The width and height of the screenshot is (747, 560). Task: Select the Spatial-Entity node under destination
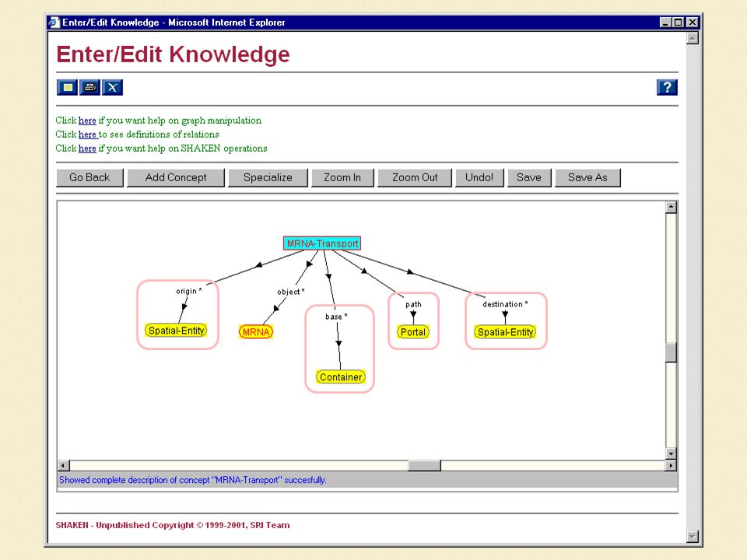(x=505, y=332)
